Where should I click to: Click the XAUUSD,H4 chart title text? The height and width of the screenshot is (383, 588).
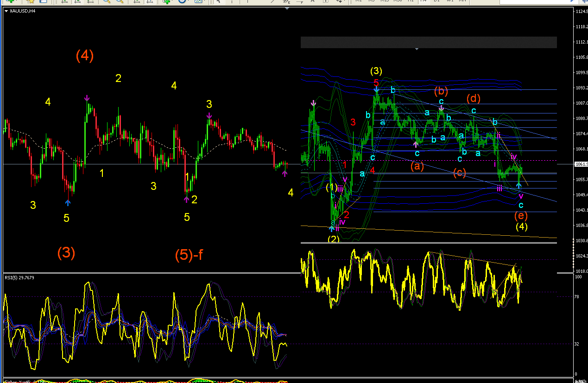22,11
